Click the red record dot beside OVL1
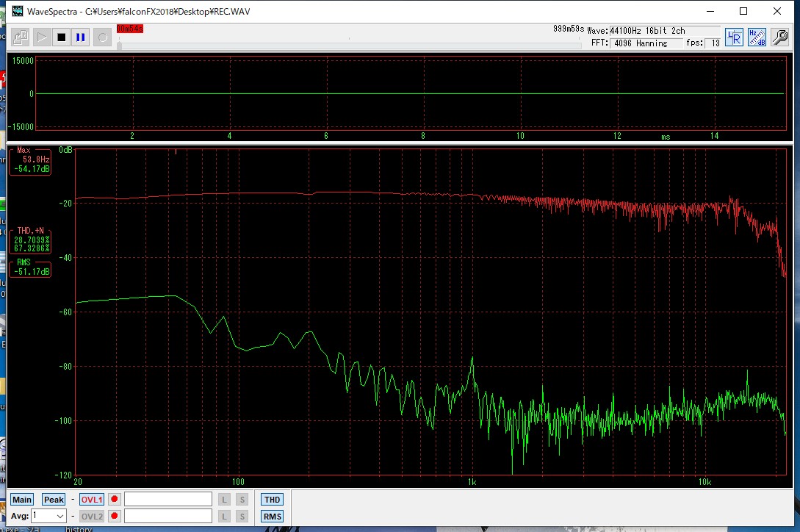Image resolution: width=800 pixels, height=532 pixels. 115,500
